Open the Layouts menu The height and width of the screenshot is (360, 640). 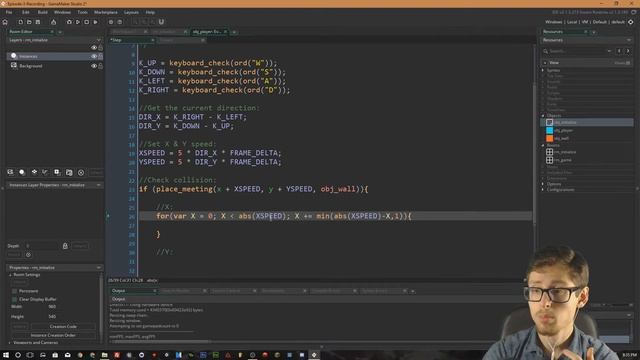(131, 12)
